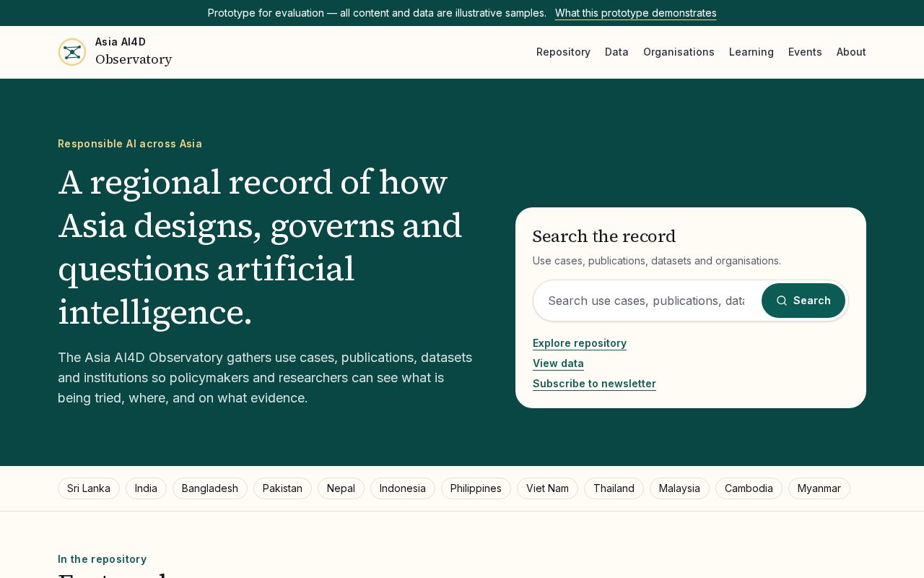Screen dimensions: 924x578
Task: Click the 'Asia AI4D Observatory' site title
Action: pyautogui.click(x=134, y=51)
